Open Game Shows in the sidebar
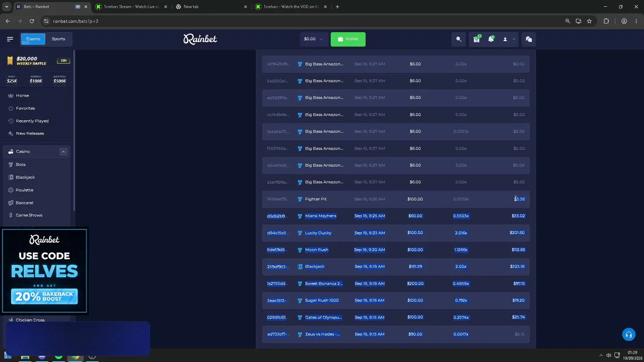This screenshot has width=644, height=362. pos(29,215)
